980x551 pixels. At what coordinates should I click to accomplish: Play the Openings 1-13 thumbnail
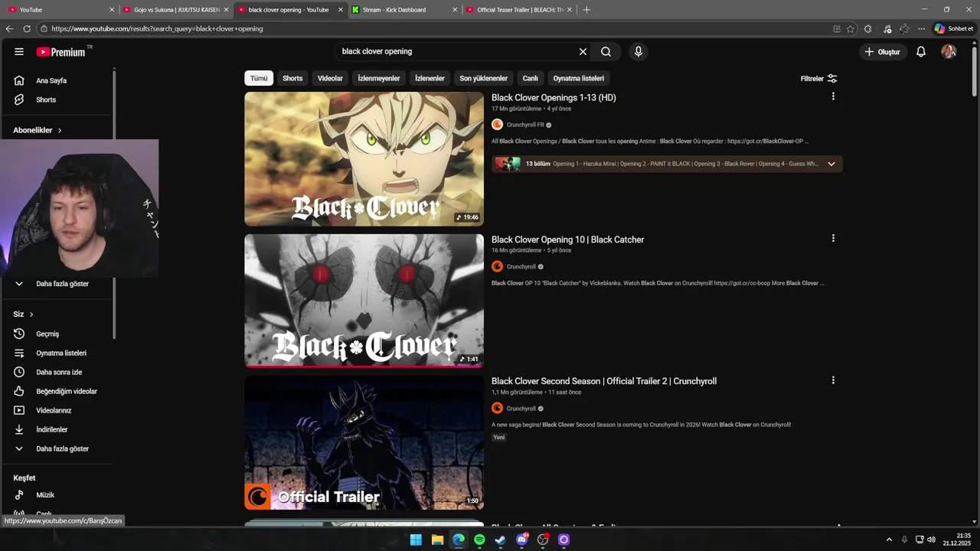click(364, 159)
